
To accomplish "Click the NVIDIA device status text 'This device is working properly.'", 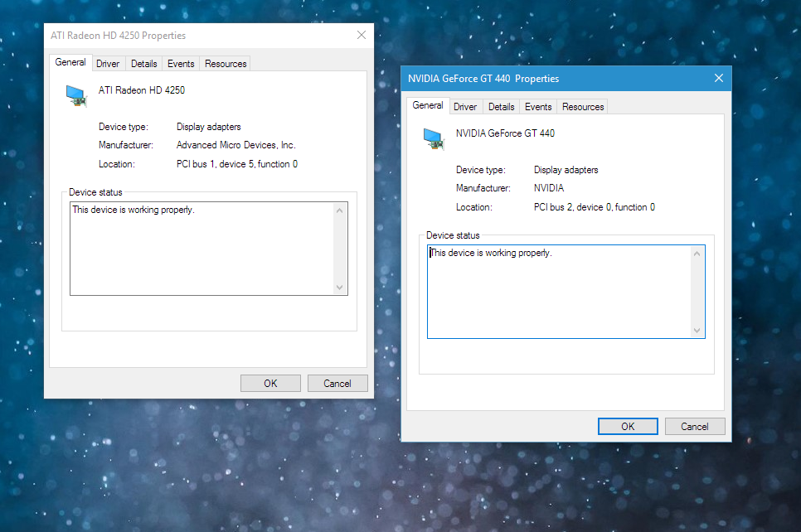I will tap(491, 253).
